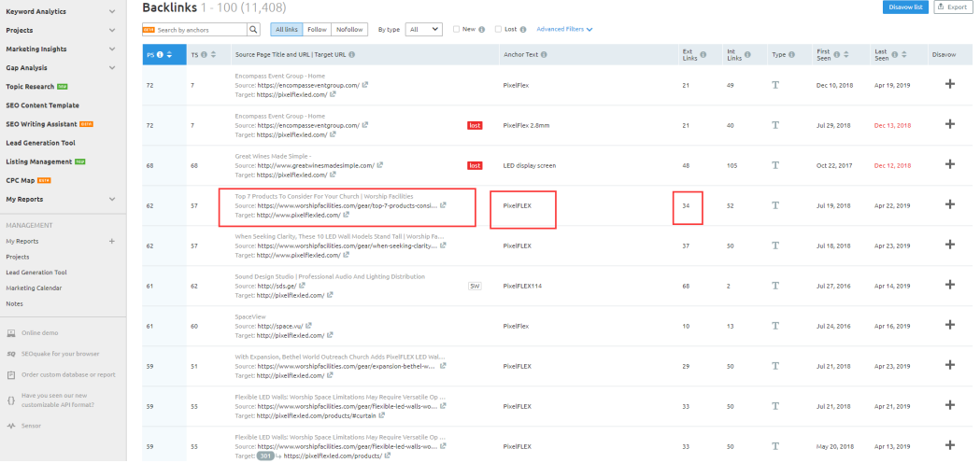Image resolution: width=980 pixels, height=463 pixels.
Task: Click the info icon next to Anchor Text
Action: [544, 55]
